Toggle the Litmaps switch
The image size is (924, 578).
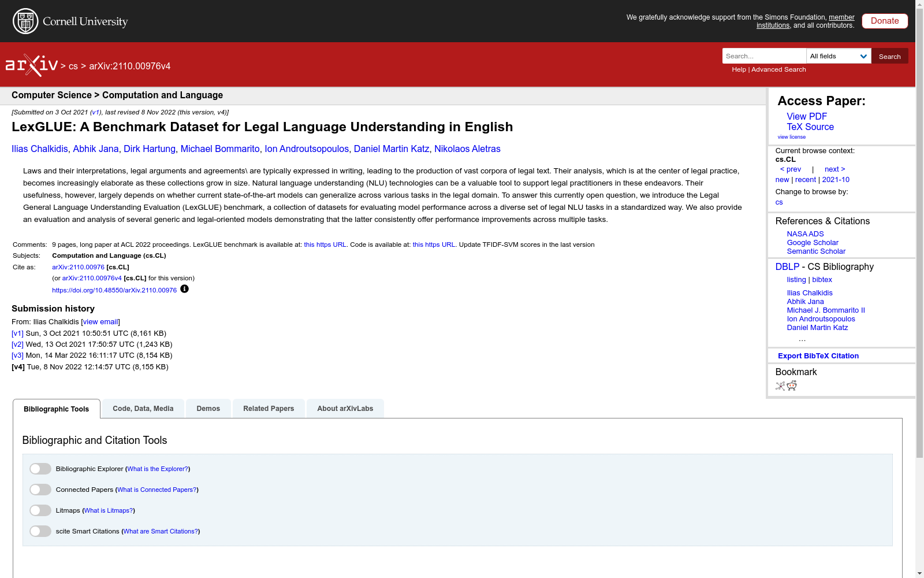(x=40, y=510)
